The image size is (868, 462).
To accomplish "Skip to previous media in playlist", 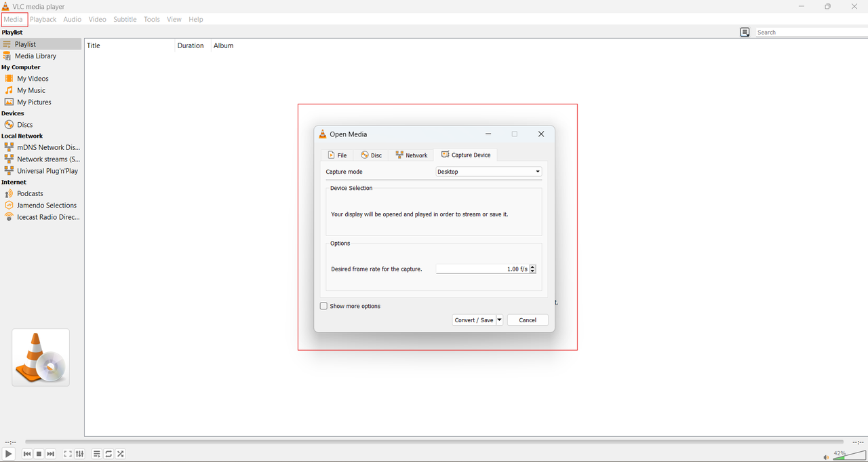I will tap(27, 454).
